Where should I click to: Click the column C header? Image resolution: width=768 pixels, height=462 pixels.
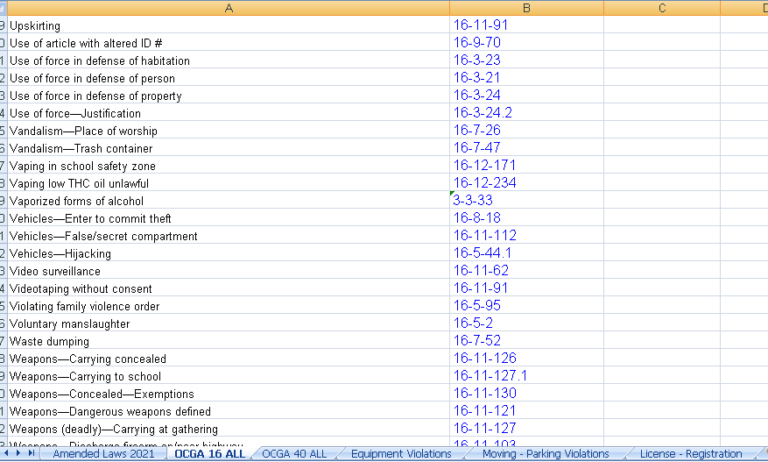[661, 8]
